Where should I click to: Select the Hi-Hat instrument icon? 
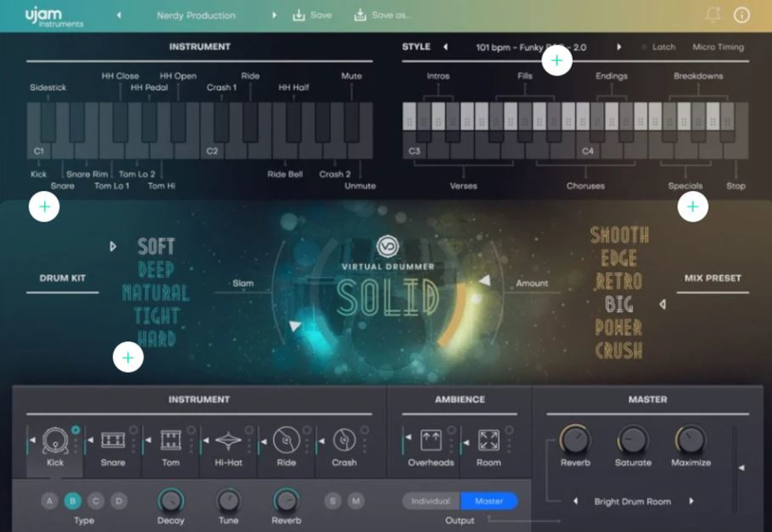tap(229, 440)
